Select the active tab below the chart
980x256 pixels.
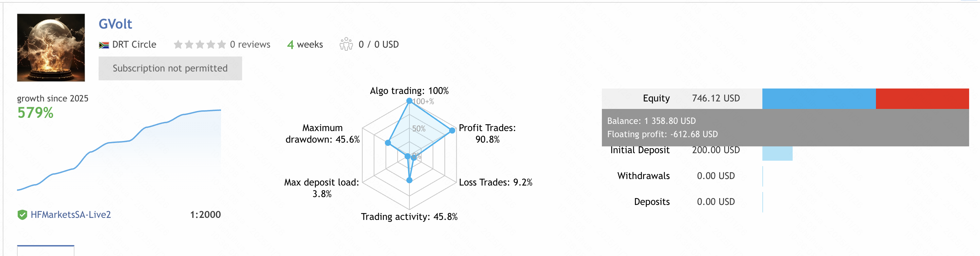(x=46, y=250)
